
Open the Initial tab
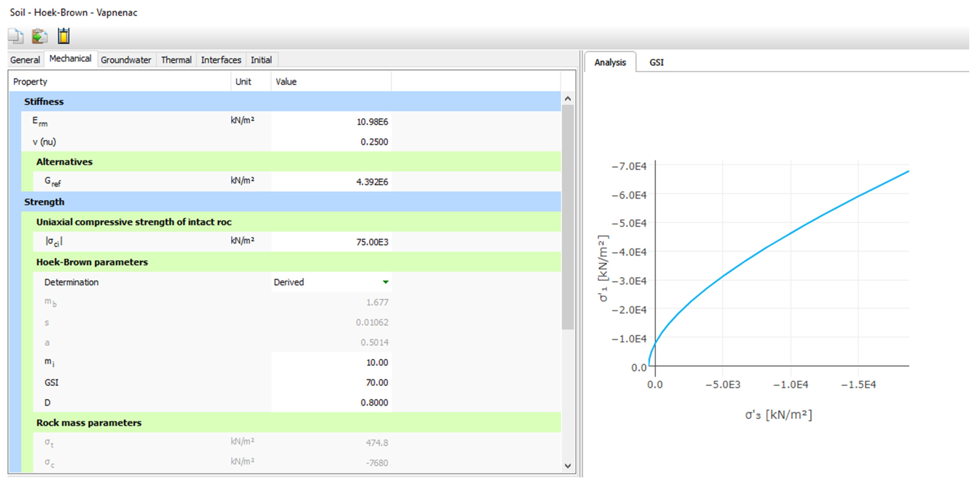point(261,60)
